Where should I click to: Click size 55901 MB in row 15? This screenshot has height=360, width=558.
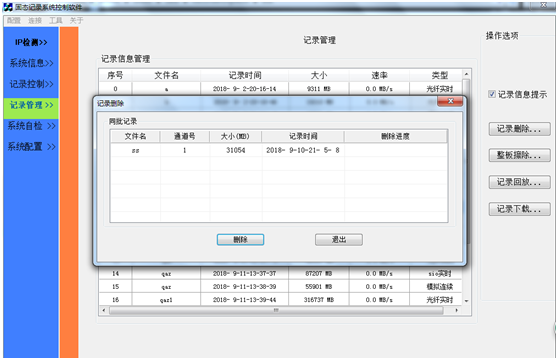(x=319, y=287)
